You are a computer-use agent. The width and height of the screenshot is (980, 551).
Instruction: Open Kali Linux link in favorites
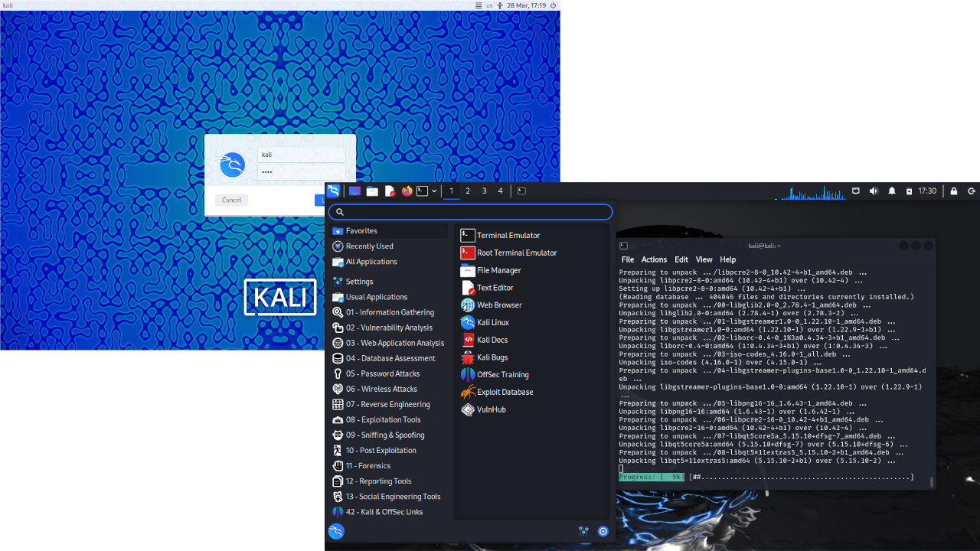(533, 322)
